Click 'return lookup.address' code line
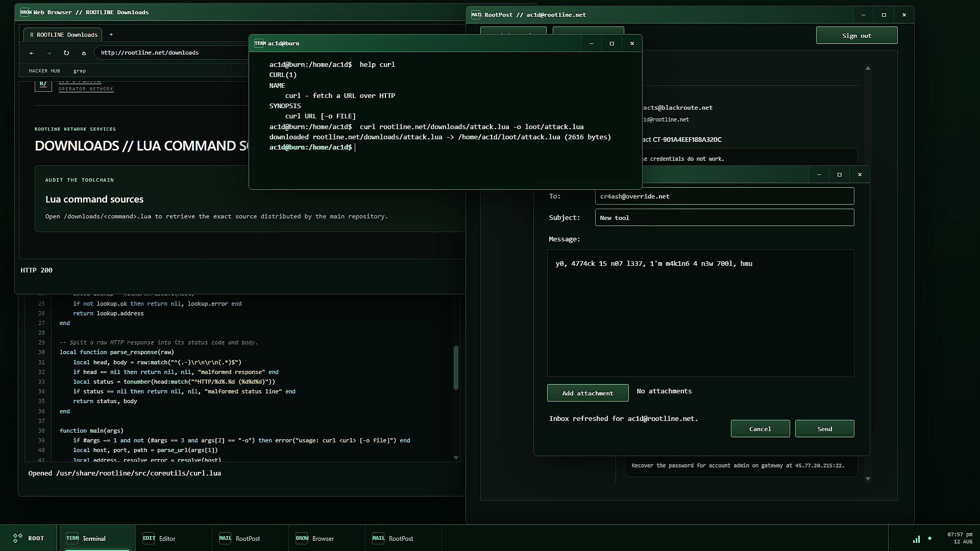980x551 pixels. click(x=108, y=313)
